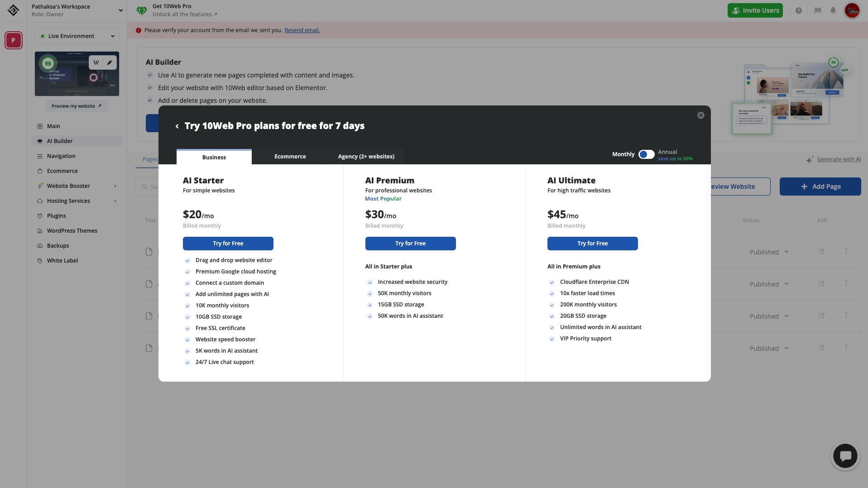This screenshot has width=868, height=488.
Task: Click the WordPress admin icon on thumbnail
Action: pyautogui.click(x=96, y=63)
